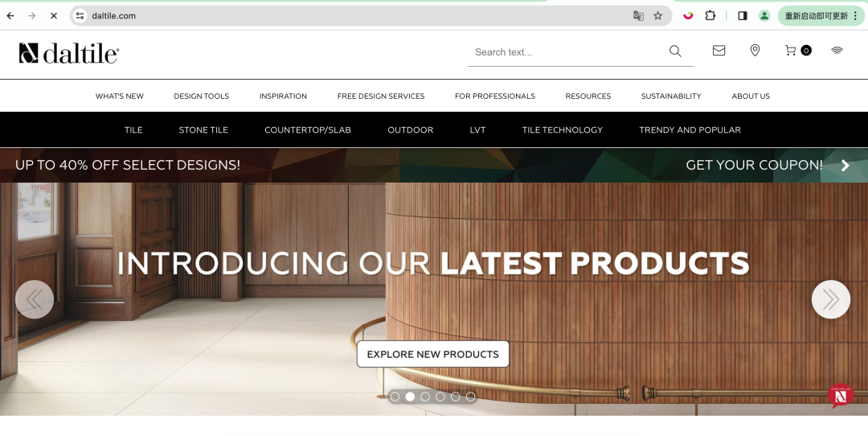Show next hero slide
The width and height of the screenshot is (868, 436).
coord(830,300)
